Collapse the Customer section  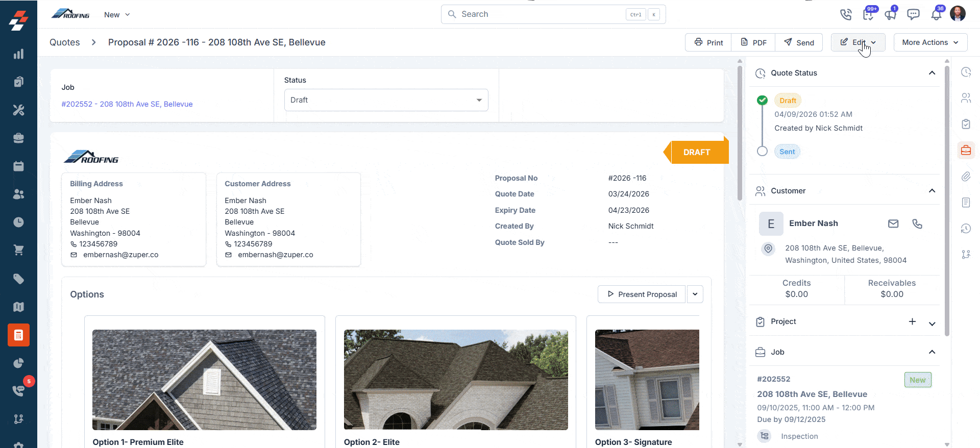932,191
